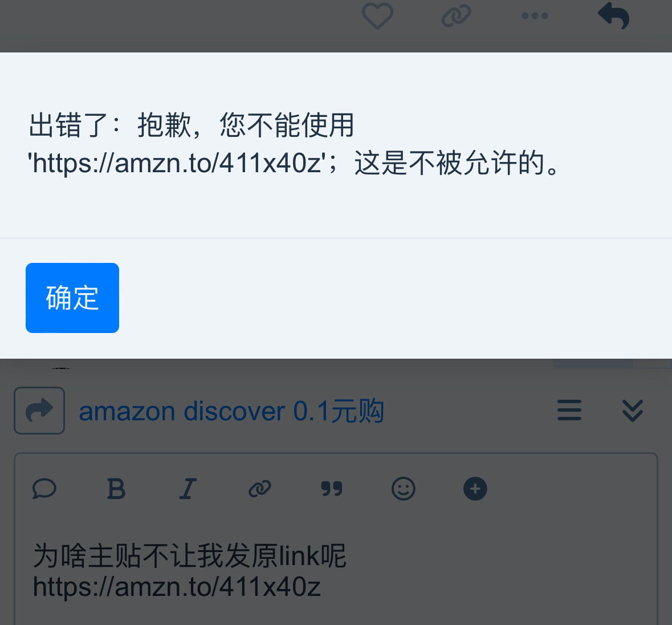Click the reply arrow at top

coord(613,16)
